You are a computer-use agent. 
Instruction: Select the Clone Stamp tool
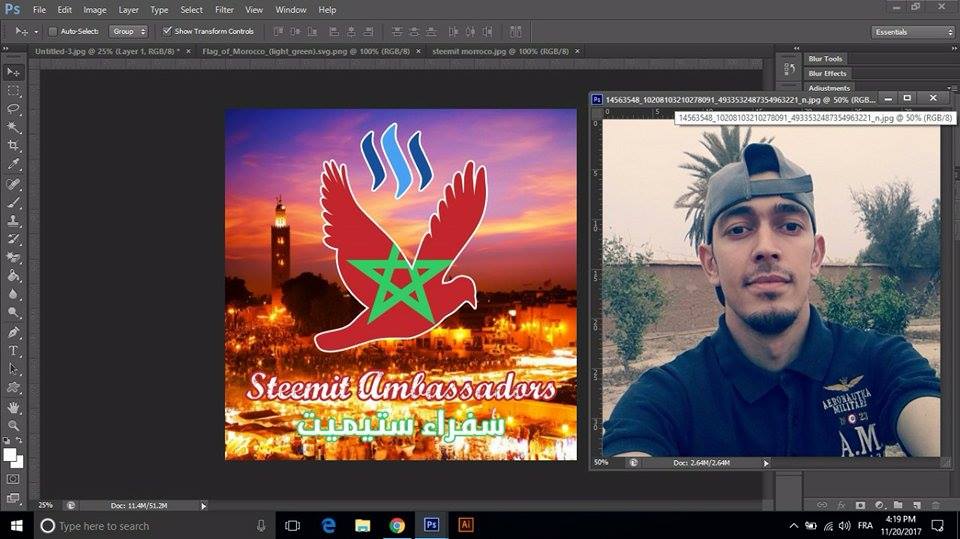(x=13, y=220)
